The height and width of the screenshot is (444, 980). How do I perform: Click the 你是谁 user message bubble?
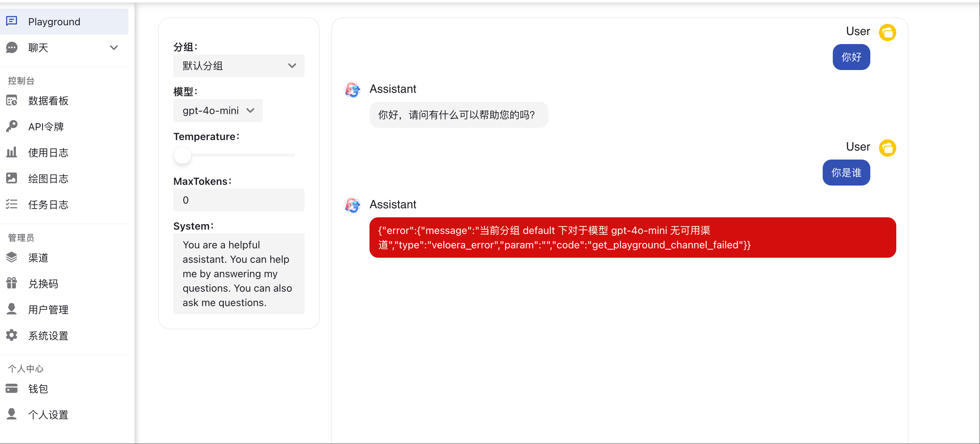[846, 173]
